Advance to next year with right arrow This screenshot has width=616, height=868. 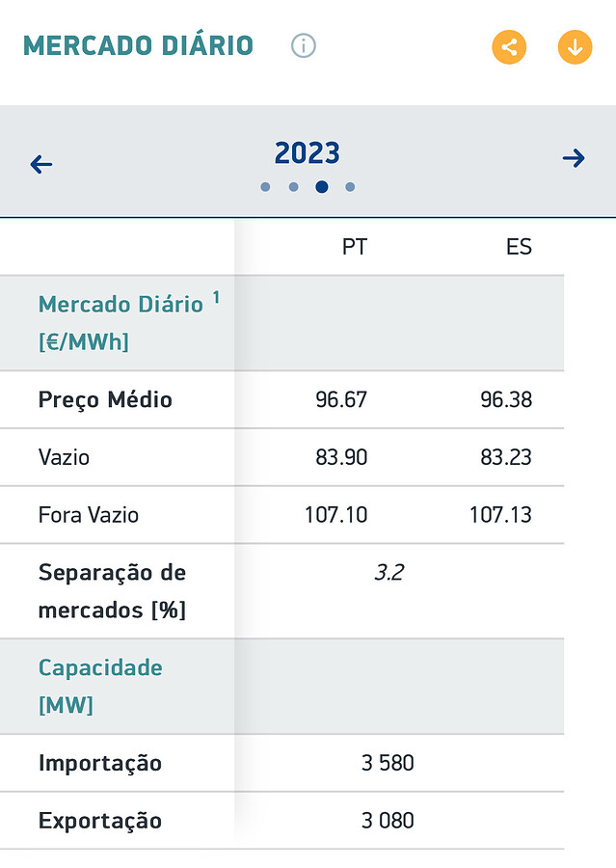pyautogui.click(x=574, y=158)
